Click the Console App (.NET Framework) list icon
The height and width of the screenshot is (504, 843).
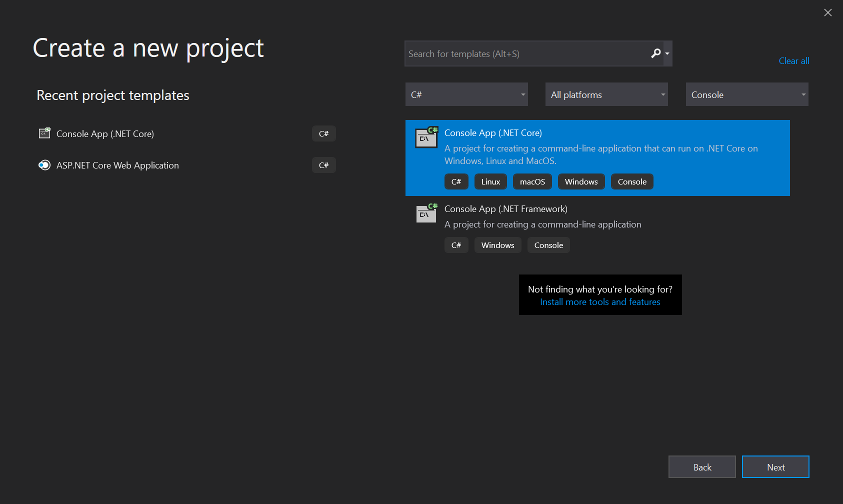(426, 213)
